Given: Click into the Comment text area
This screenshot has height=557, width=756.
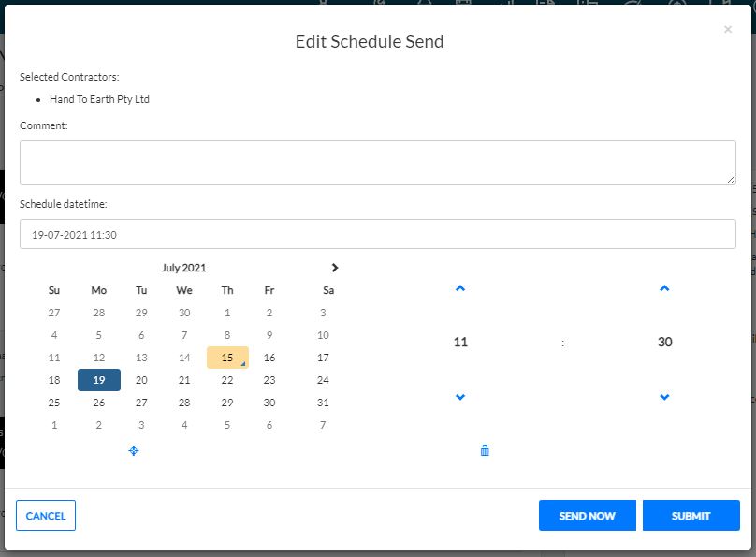Looking at the screenshot, I should click(x=377, y=163).
